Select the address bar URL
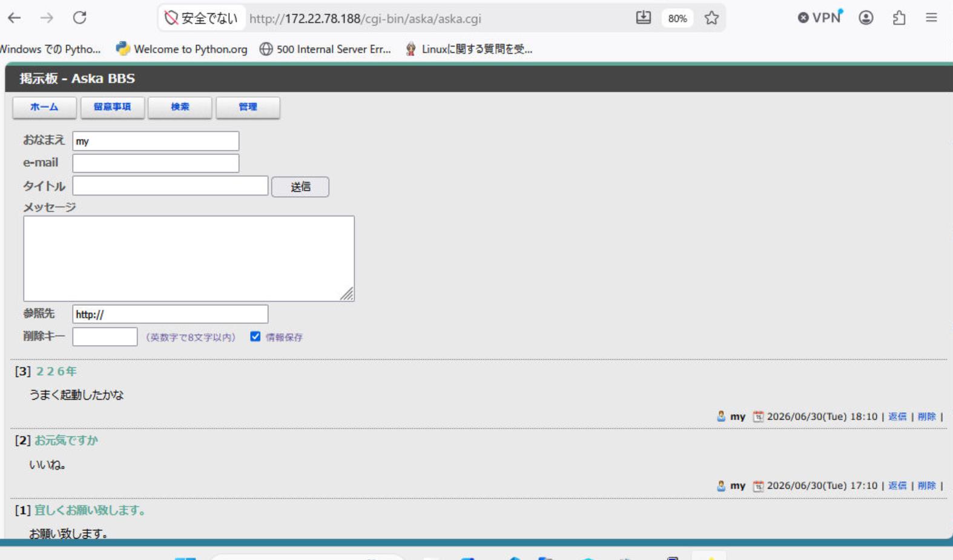 click(x=365, y=19)
